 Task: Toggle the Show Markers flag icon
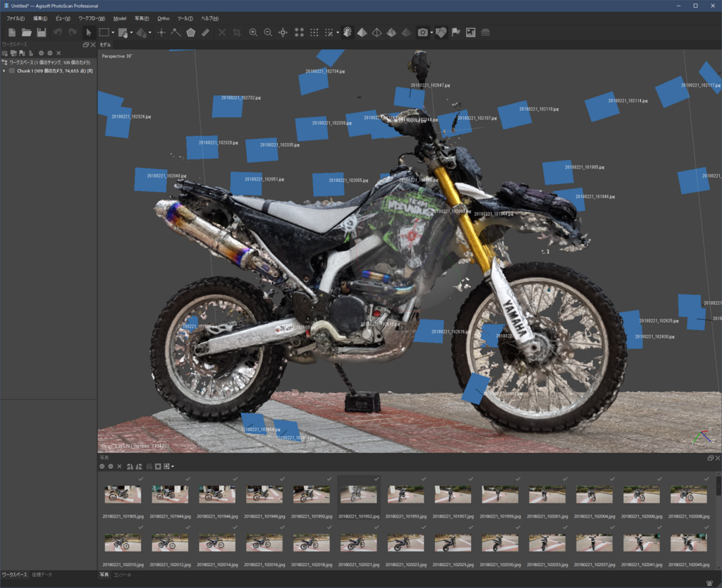click(456, 32)
